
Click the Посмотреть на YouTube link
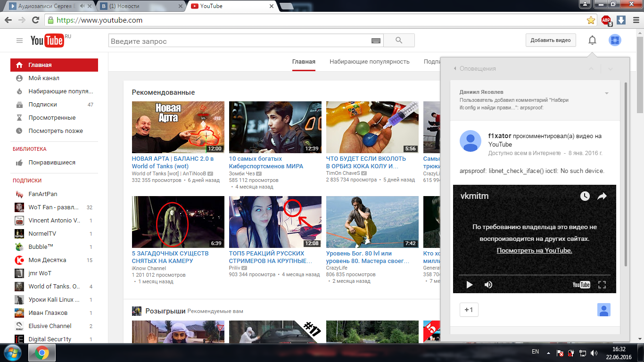534,251
